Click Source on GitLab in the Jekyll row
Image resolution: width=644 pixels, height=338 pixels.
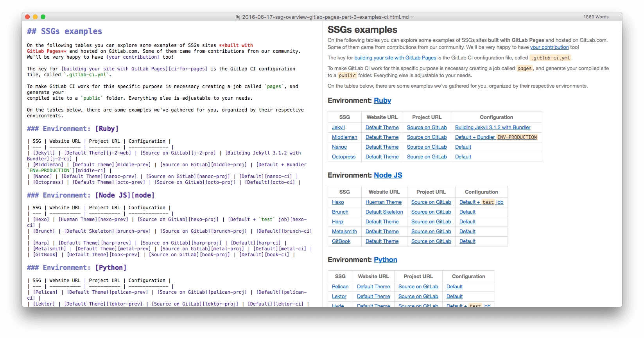click(427, 127)
